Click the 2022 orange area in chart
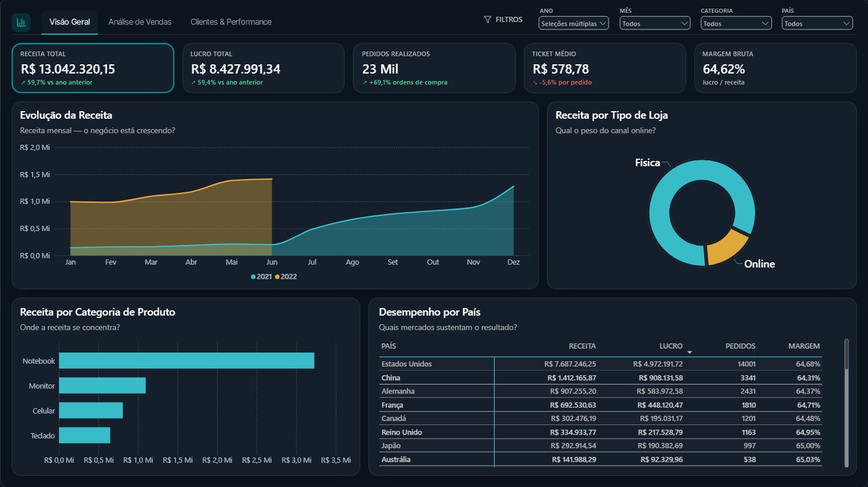This screenshot has width=868, height=487. pos(171,217)
